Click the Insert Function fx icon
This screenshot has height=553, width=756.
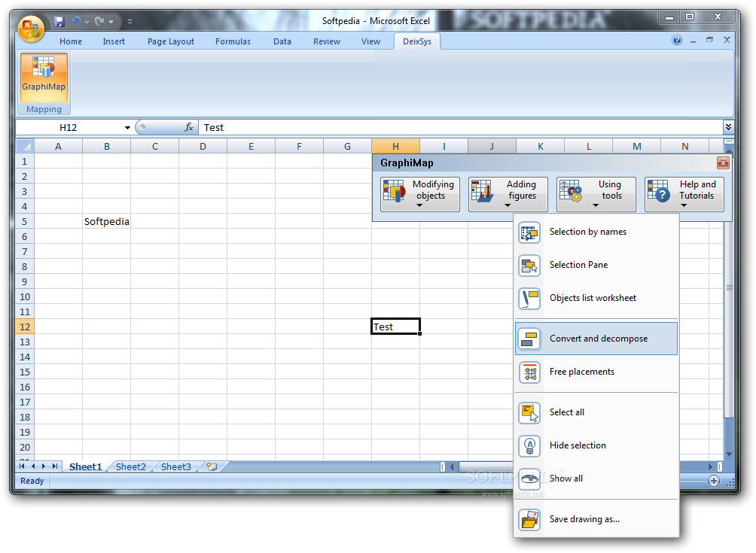(188, 127)
